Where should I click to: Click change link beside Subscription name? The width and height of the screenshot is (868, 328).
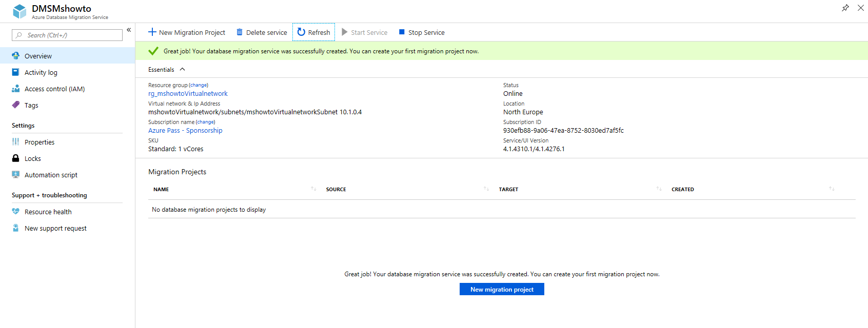(x=206, y=122)
